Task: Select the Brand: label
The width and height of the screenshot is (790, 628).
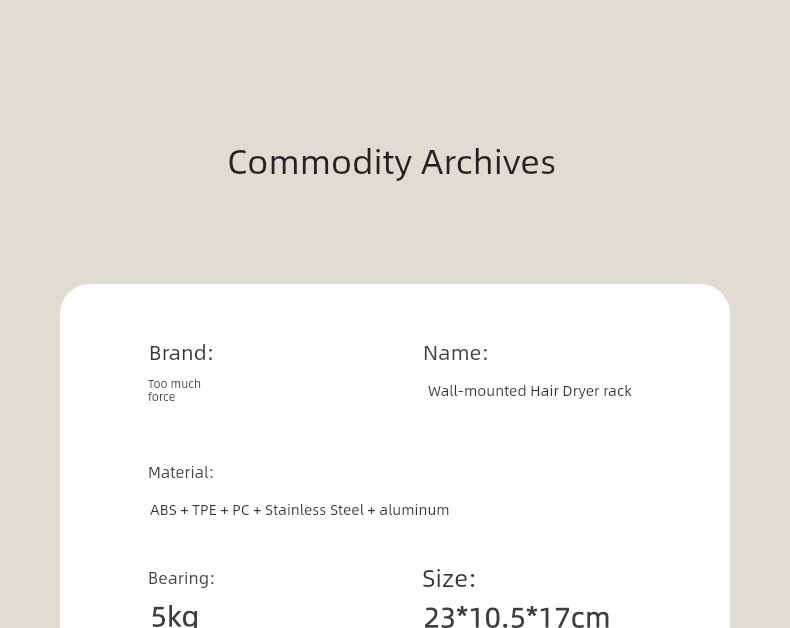Action: 181,353
